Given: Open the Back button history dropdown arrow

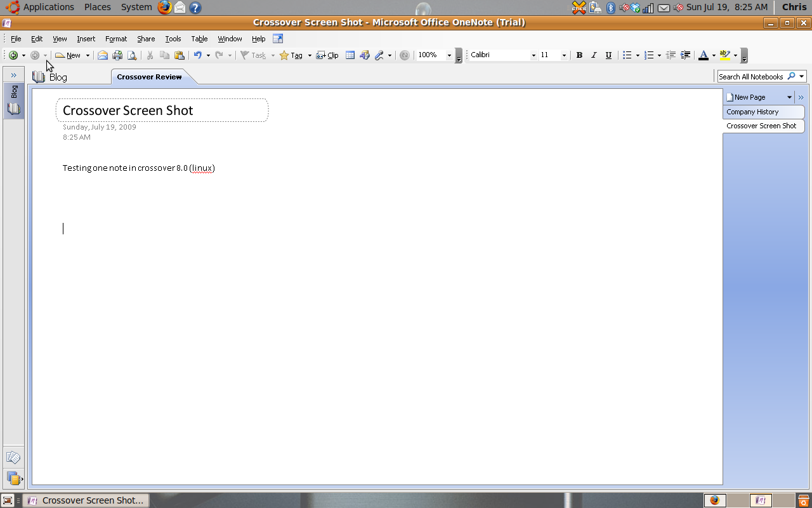Looking at the screenshot, I should pyautogui.click(x=23, y=55).
